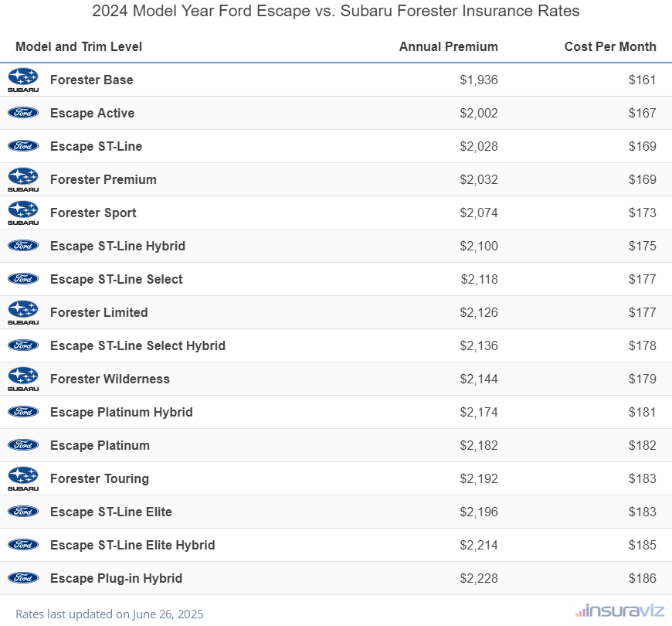
Task: Click the chart title about 2024 insurance rates
Action: (x=335, y=11)
